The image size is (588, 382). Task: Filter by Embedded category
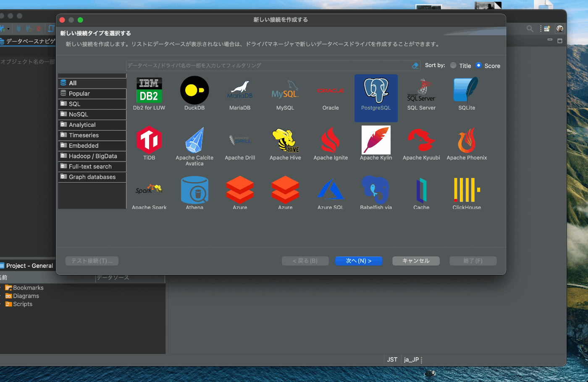point(92,146)
